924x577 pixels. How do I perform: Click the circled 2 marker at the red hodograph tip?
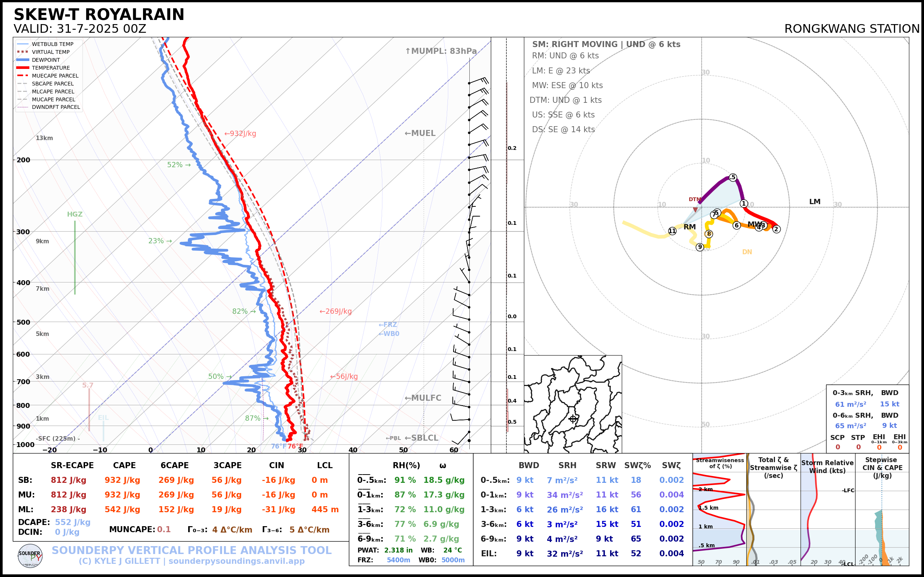click(x=776, y=229)
